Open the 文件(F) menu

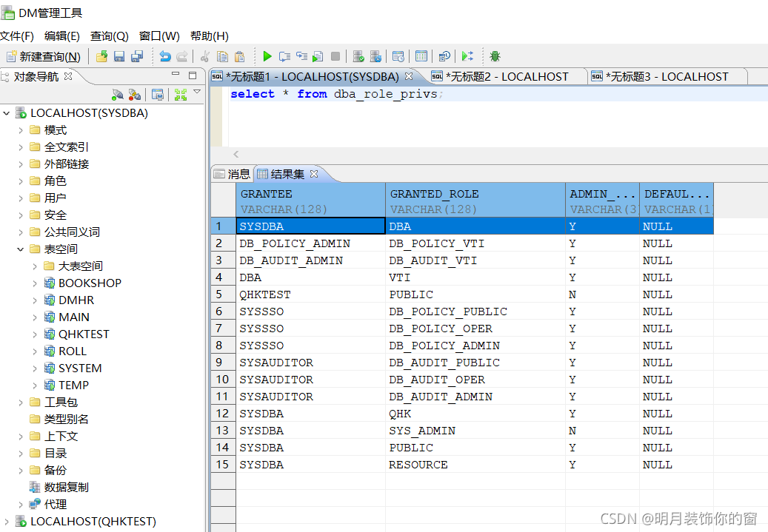pos(16,36)
